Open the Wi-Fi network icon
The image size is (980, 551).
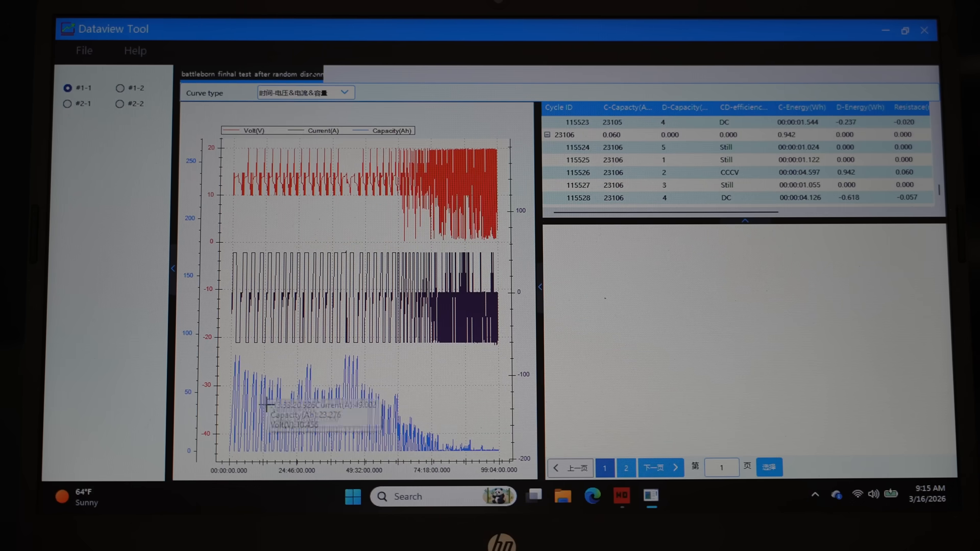(x=857, y=494)
